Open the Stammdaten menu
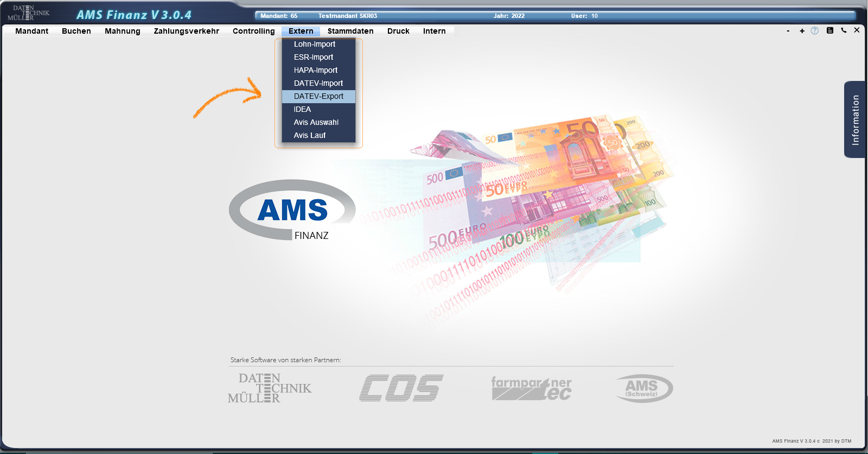The width and height of the screenshot is (868, 454). tap(350, 31)
